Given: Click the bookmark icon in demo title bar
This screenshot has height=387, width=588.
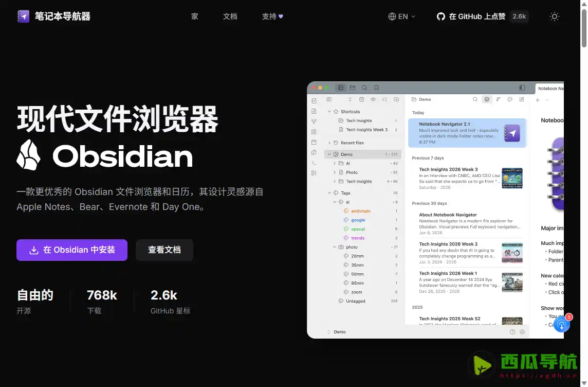Looking at the screenshot, I should [376, 87].
